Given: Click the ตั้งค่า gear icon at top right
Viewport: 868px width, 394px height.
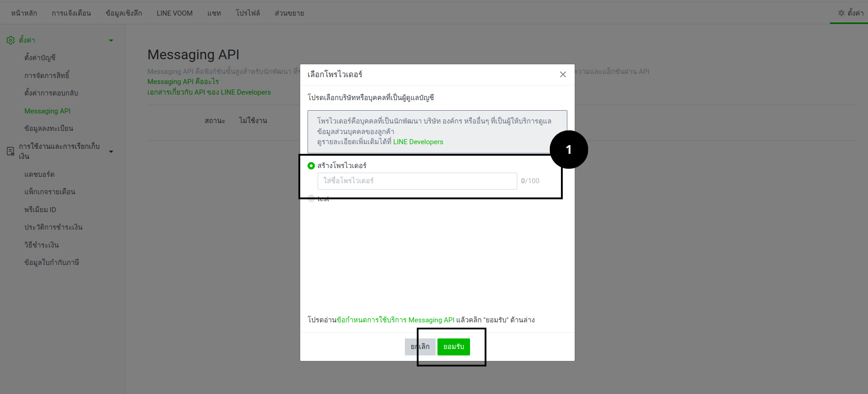Looking at the screenshot, I should click(841, 13).
